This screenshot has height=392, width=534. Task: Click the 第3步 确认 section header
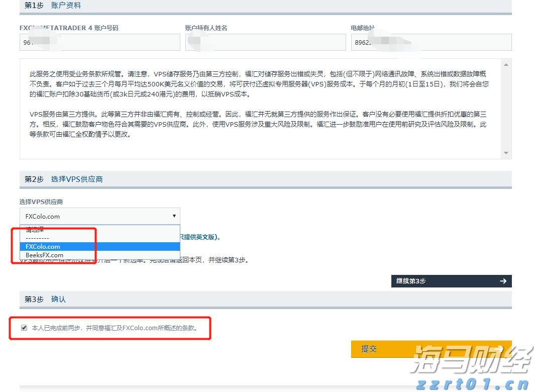click(x=46, y=299)
